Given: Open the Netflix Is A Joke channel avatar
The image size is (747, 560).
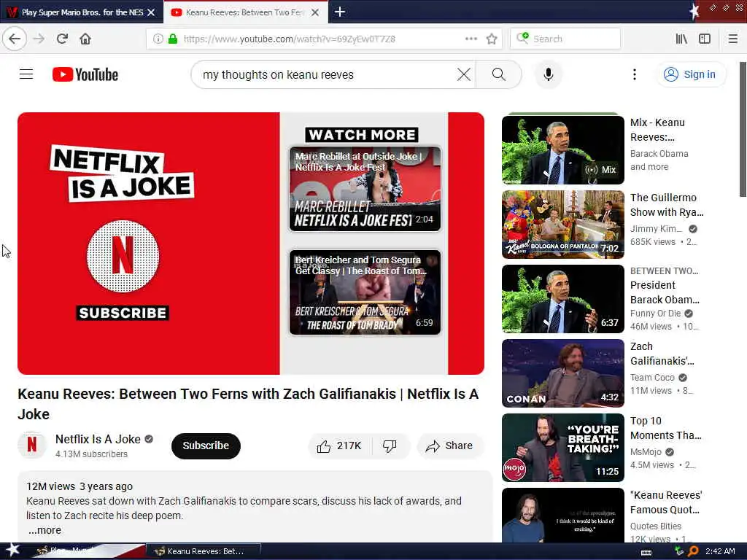Looking at the screenshot, I should (x=32, y=445).
